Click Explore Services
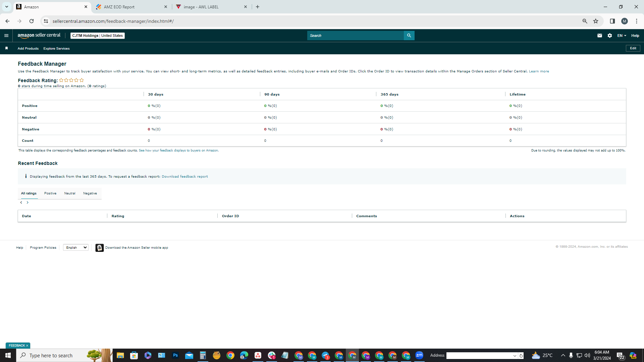 point(56,49)
